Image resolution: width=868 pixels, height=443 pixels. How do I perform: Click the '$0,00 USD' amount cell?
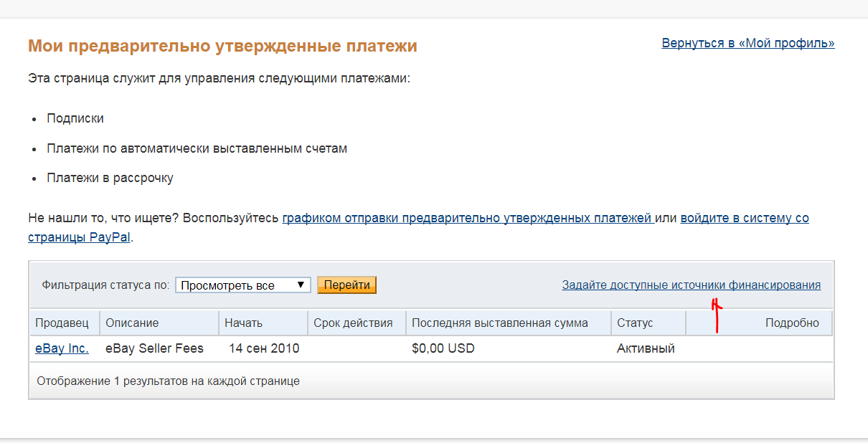coord(443,349)
